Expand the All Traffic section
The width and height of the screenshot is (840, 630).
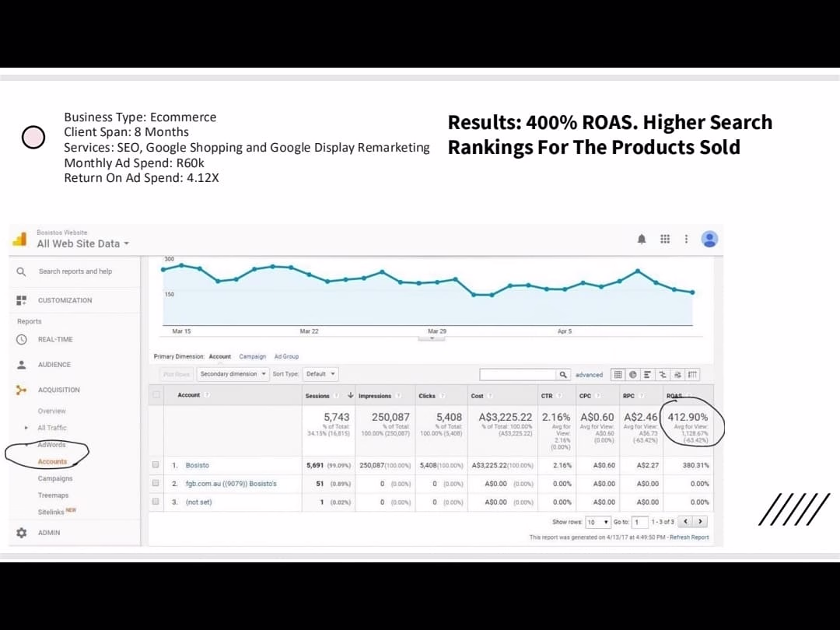[26, 428]
